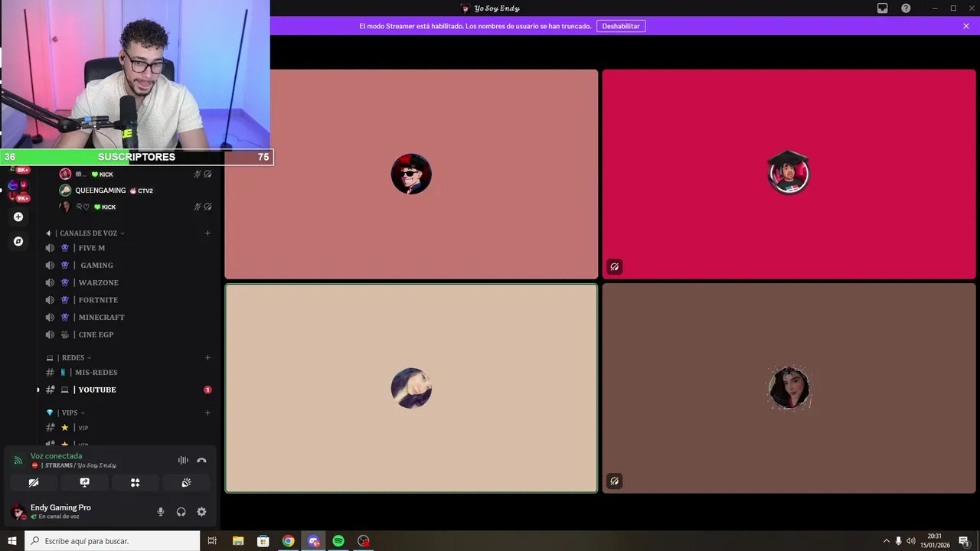
Task: Collapse the CANALES DE VOZ category
Action: [x=90, y=233]
